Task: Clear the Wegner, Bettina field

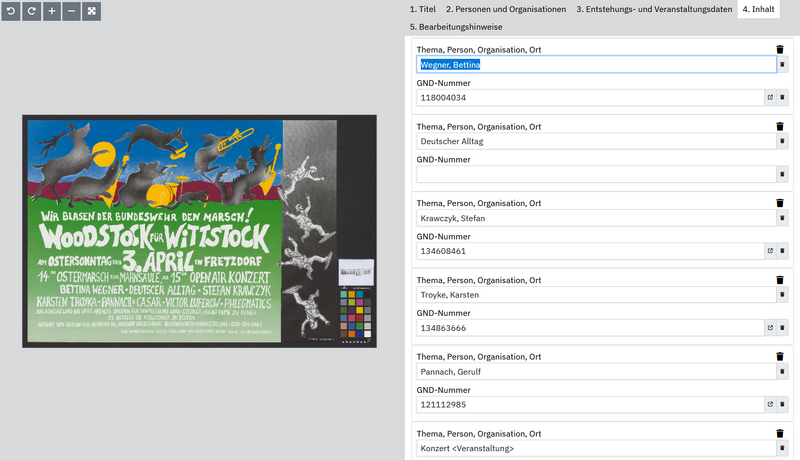Action: [782, 65]
